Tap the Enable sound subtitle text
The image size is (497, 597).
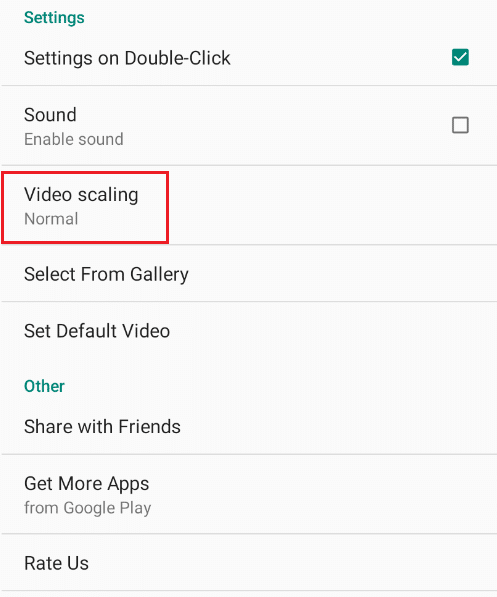pyautogui.click(x=74, y=139)
